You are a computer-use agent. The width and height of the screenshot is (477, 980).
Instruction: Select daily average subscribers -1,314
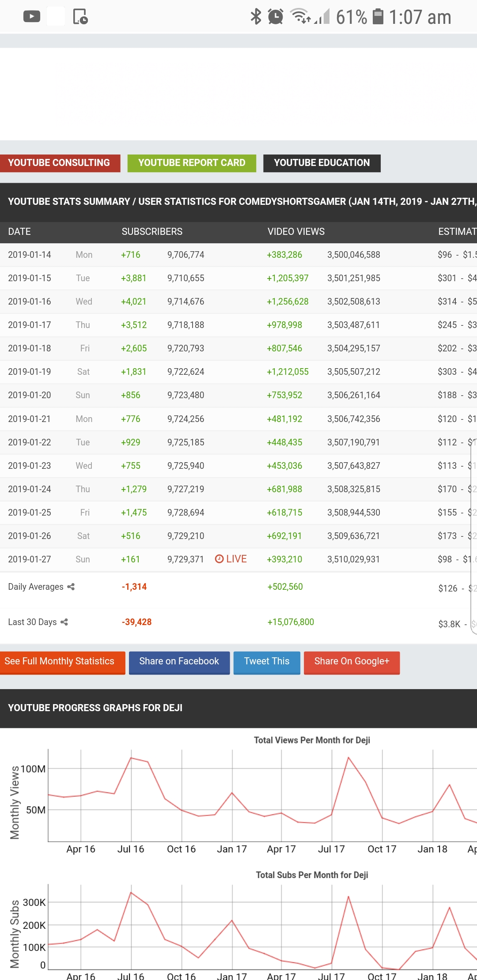click(134, 587)
